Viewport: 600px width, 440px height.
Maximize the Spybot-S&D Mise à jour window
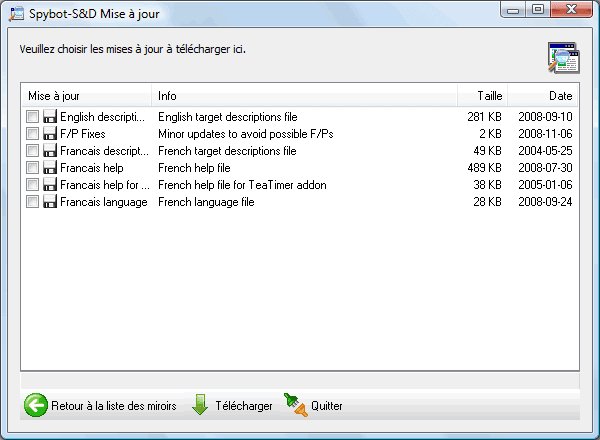[x=538, y=9]
